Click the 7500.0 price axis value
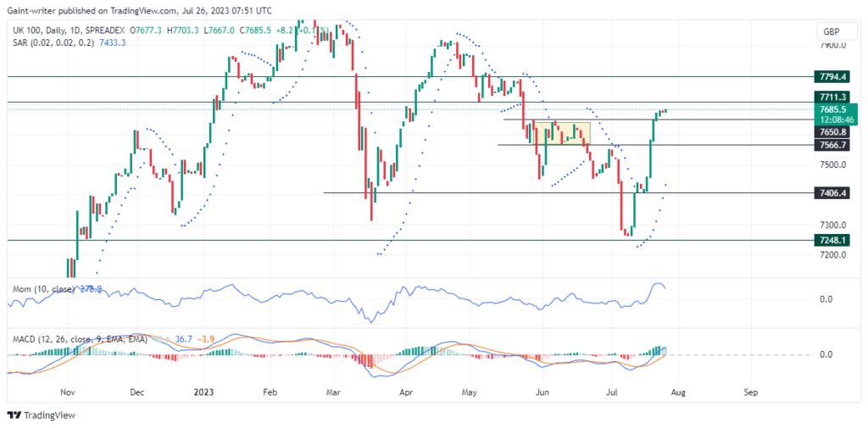868x428 pixels. pos(834,165)
